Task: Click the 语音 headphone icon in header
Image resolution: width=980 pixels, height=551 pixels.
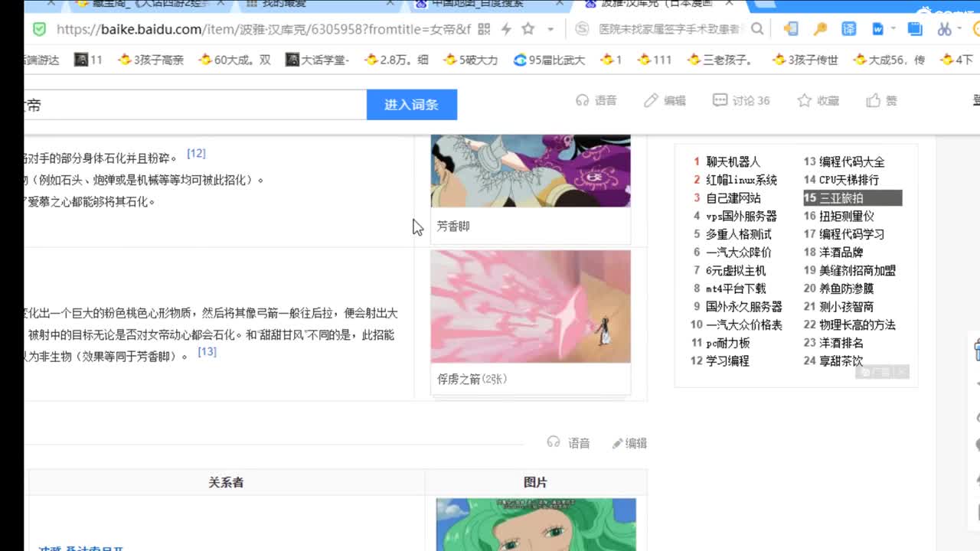Action: [583, 100]
